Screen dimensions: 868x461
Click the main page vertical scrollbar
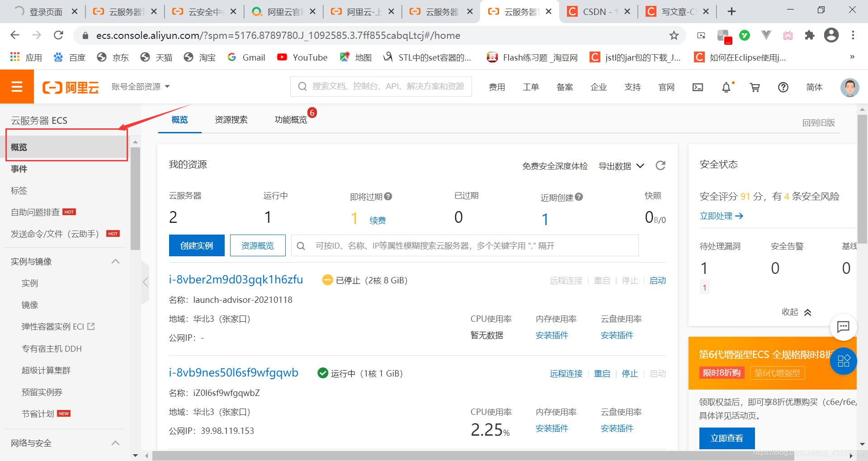tap(862, 179)
